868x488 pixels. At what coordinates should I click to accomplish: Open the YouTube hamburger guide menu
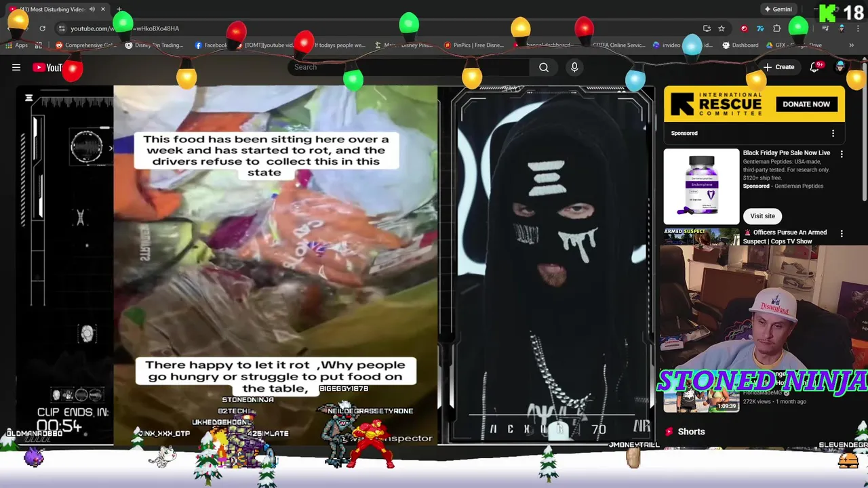16,67
